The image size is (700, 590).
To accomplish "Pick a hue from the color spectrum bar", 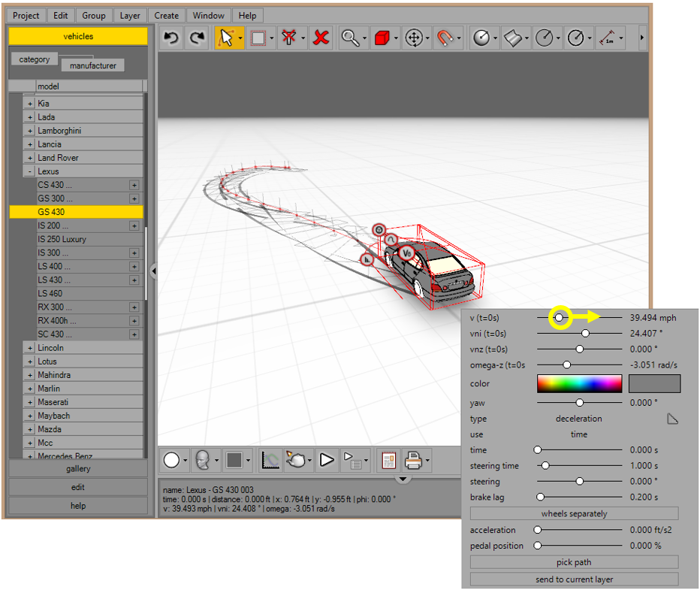I will coord(580,383).
